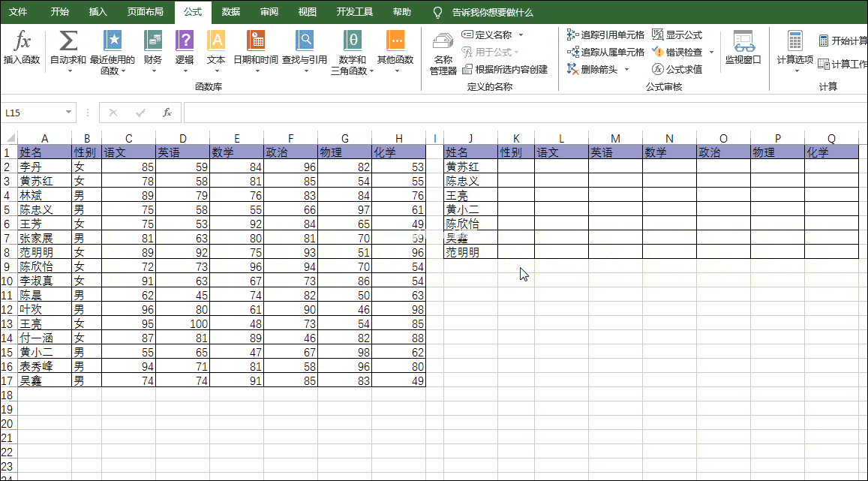Click the 告诉我你想要做什么 search field

click(493, 13)
